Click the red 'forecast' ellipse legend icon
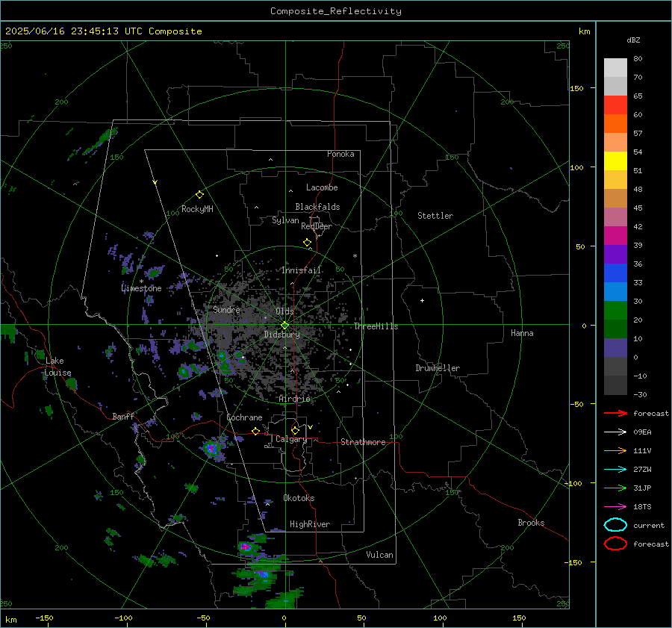This screenshot has height=628, width=672. tap(615, 544)
